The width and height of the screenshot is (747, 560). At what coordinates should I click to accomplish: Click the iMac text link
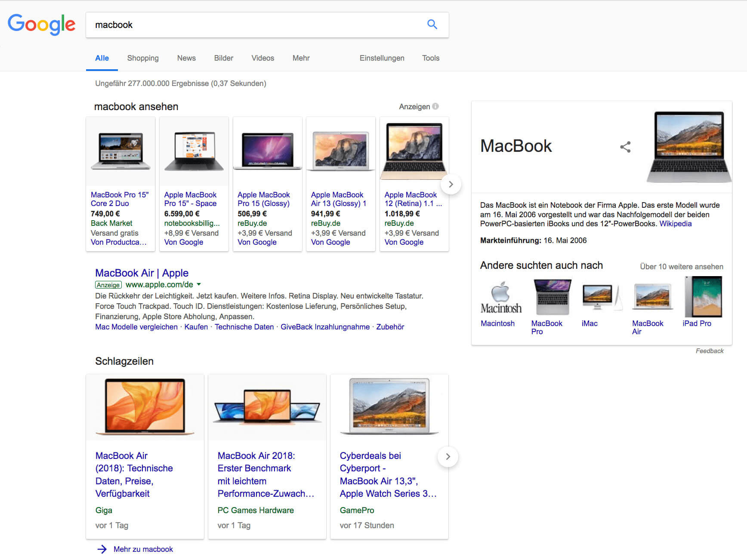[x=590, y=323]
